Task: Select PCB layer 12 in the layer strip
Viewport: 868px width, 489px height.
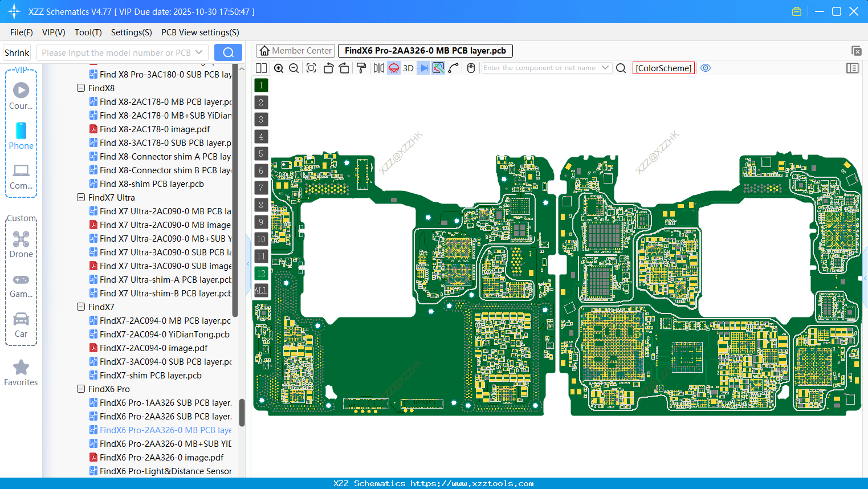Action: pos(261,274)
